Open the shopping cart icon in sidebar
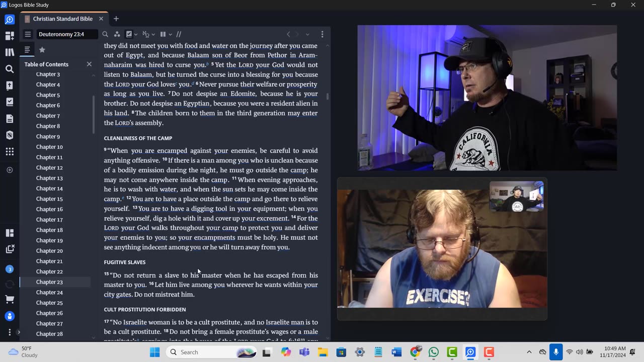Image resolution: width=644 pixels, height=362 pixels. pos(10,300)
